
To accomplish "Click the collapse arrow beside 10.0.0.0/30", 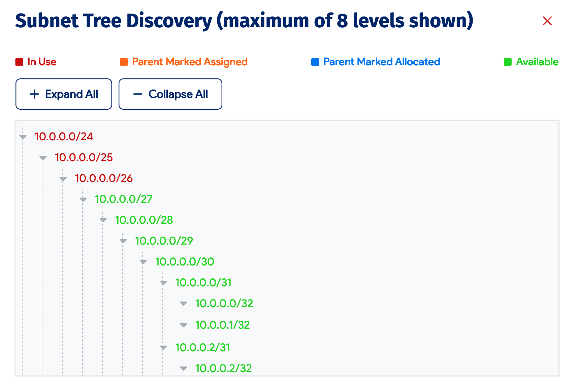I will pyautogui.click(x=143, y=262).
